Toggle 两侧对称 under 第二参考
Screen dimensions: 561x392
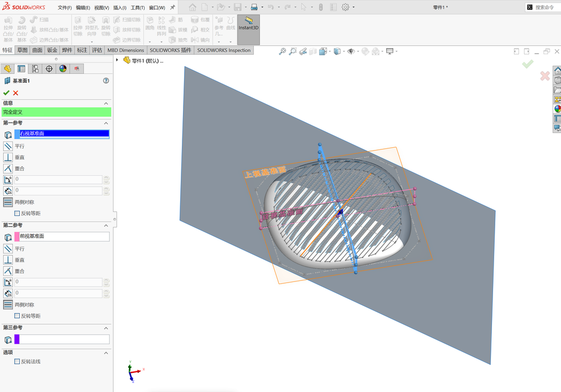(x=8, y=305)
